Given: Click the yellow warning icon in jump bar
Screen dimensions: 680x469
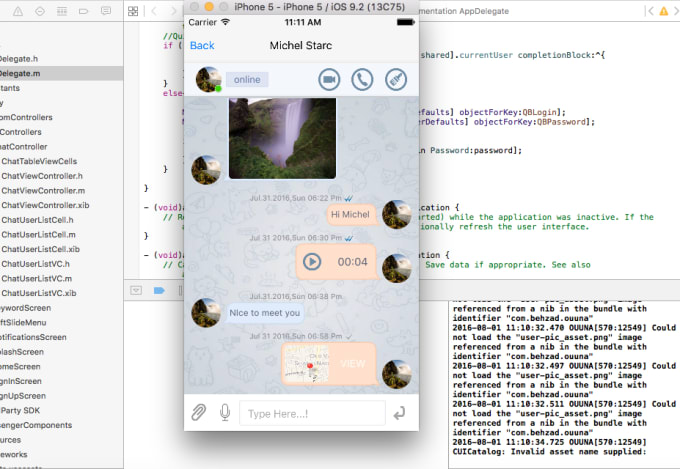Looking at the screenshot, I should pos(664,11).
